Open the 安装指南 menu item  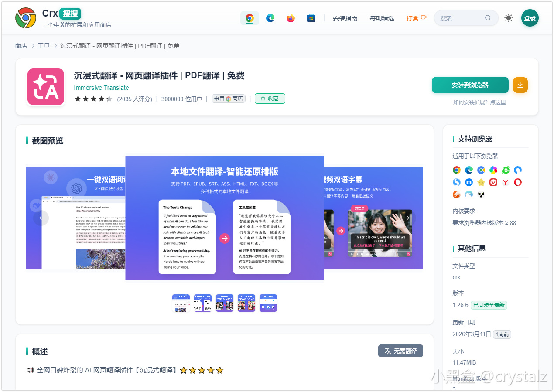point(345,18)
